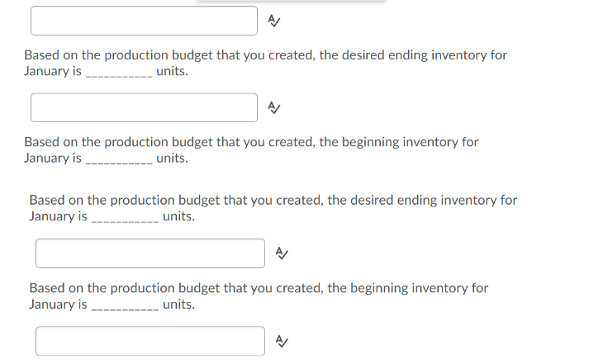This screenshot has width=603, height=364.
Task: Click 'units.' in the second ending inventory question
Action: point(179,216)
